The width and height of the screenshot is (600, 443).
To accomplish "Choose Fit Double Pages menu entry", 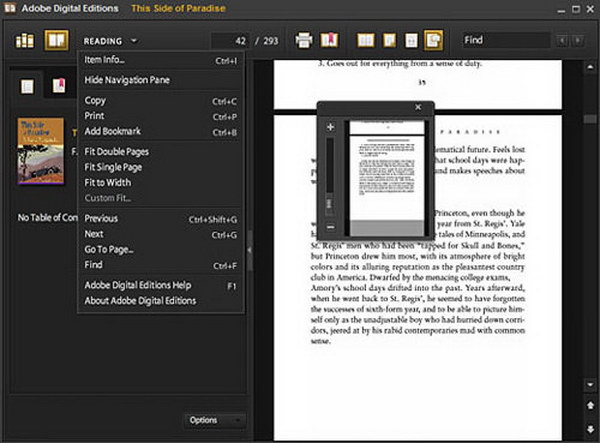I will pos(161,152).
